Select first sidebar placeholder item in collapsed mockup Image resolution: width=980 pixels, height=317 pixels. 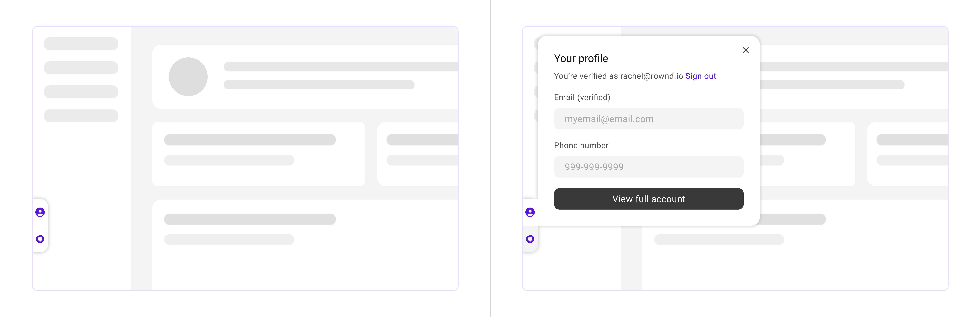[x=81, y=44]
